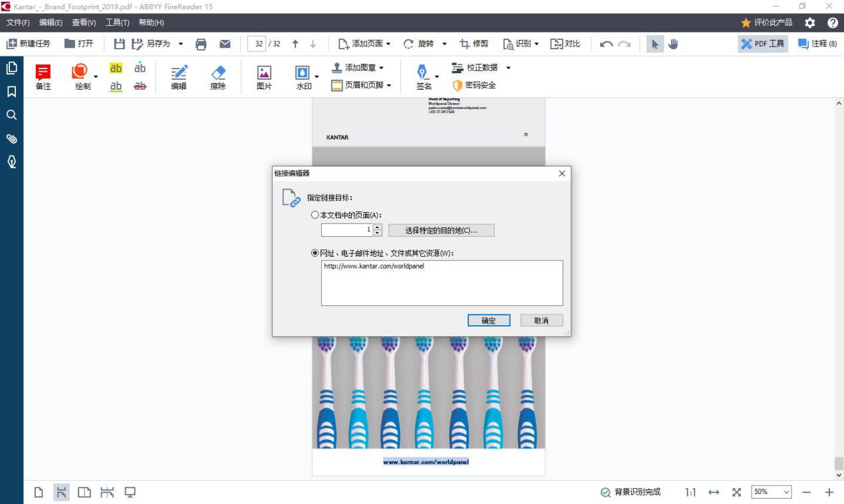The image size is (844, 504).
Task: Click the Save floppy disk icon
Action: coord(119,44)
